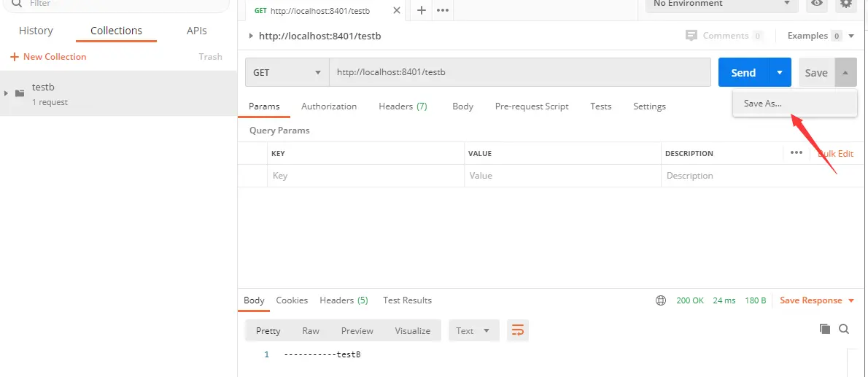
Task: Click response line 1 testB text
Action: [322, 354]
